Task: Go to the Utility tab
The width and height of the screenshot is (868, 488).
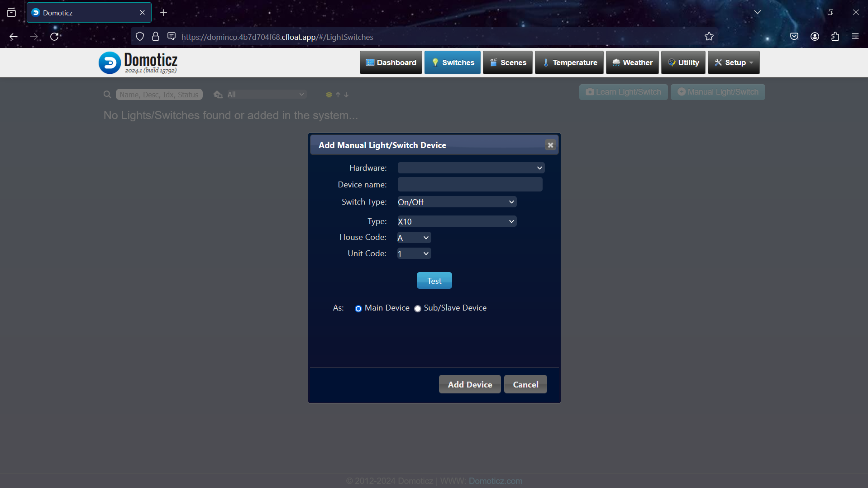Action: tap(683, 62)
